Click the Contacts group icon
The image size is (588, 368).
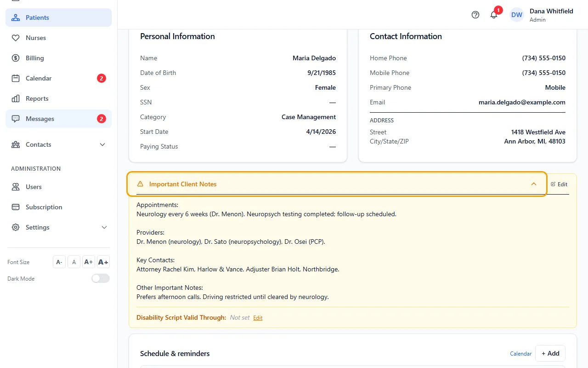pos(16,144)
